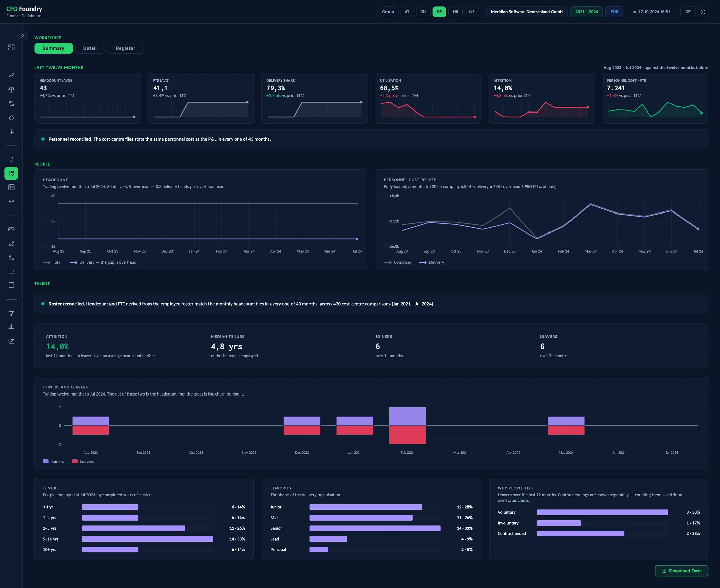Open the folder checkmark icon in sidebar
The image size is (720, 588).
click(12, 341)
